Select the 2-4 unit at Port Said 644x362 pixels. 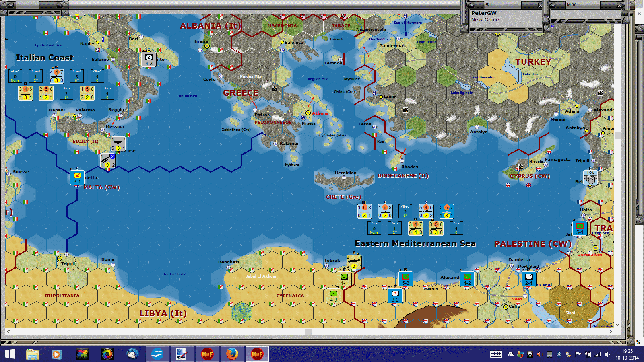point(528,279)
